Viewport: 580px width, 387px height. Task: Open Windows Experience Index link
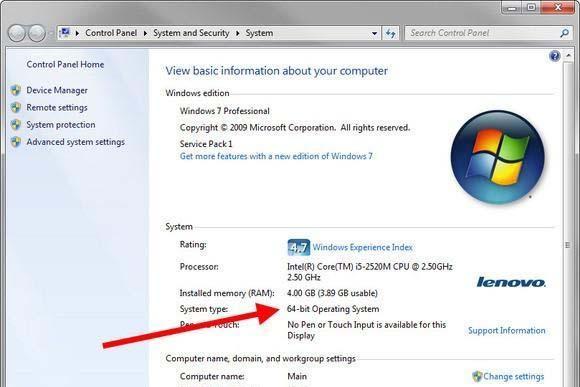click(x=362, y=247)
